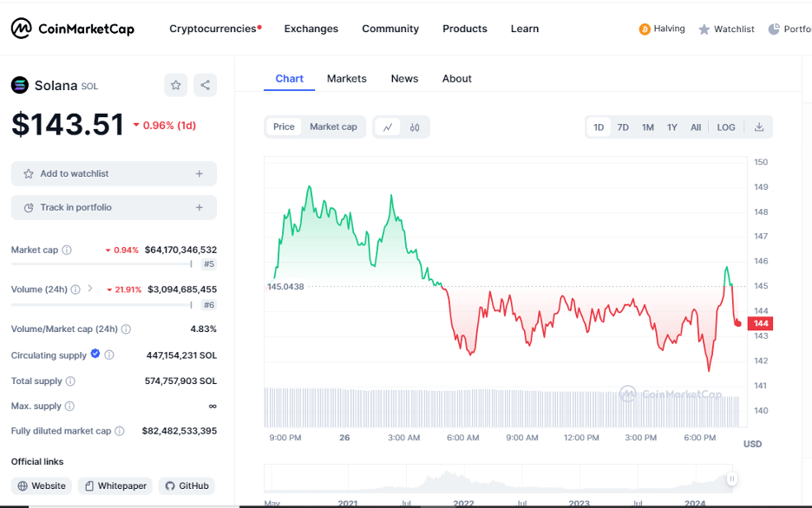Viewport: 812px width, 508px height.
Task: Click the 145.0438 opening price label
Action: pos(285,287)
